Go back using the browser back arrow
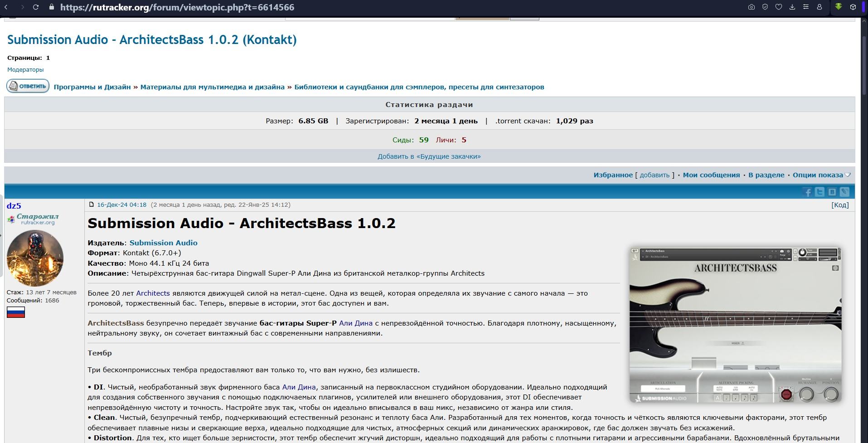Screen dimensions: 868x443 6,7
